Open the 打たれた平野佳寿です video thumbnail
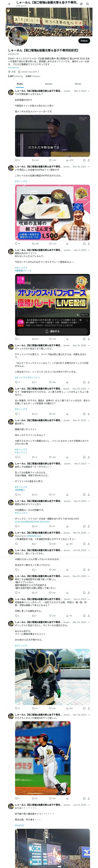 pyautogui.click(x=52, y=136)
